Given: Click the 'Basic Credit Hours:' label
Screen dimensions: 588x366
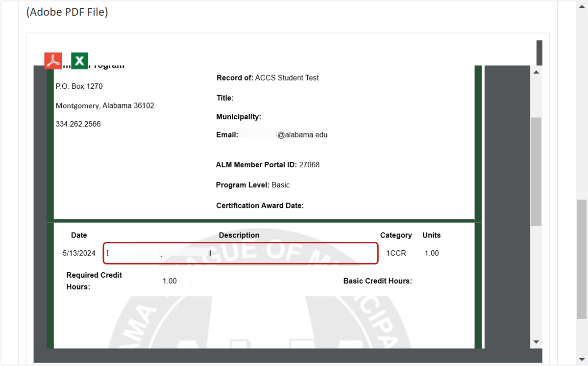Looking at the screenshot, I should [x=378, y=281].
